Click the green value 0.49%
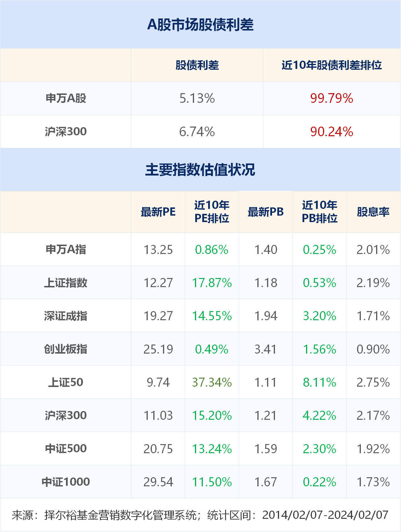Viewport: 401px width, 532px height. click(212, 349)
